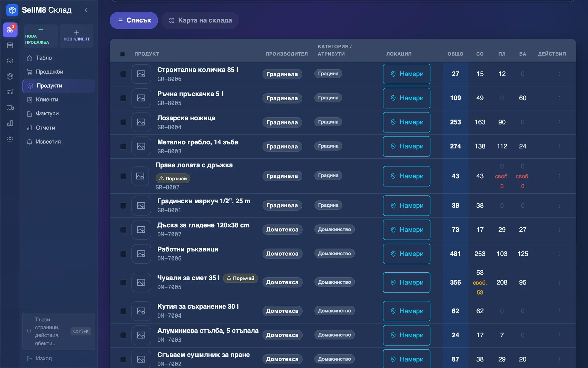Open actions menu for Лозарска ножица
Image resolution: width=588 pixels, height=368 pixels.
pyautogui.click(x=559, y=122)
